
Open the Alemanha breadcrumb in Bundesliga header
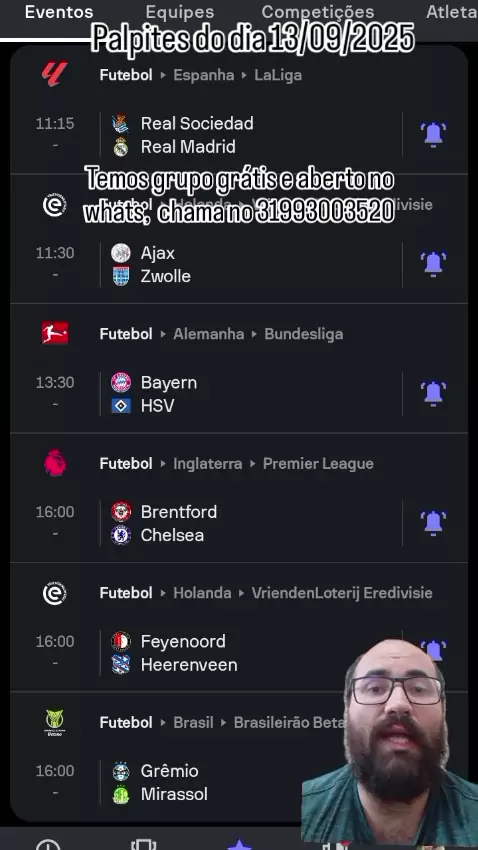[209, 334]
